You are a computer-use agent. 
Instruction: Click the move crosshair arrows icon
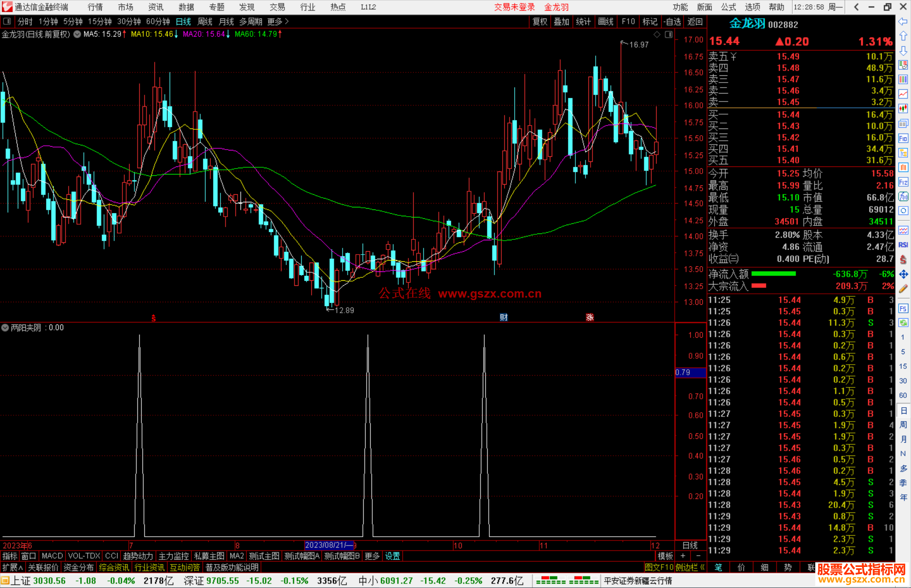pos(903,274)
